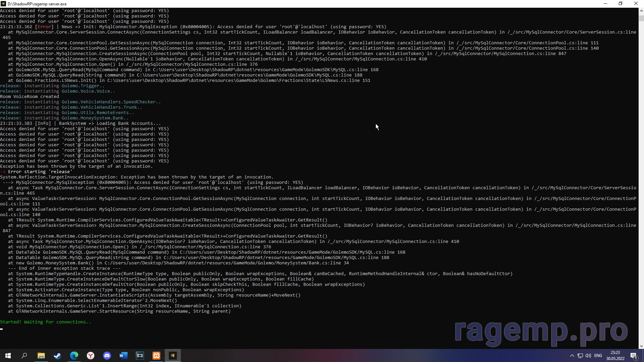Click console scrollbar up arrow
The width and height of the screenshot is (644, 362).
(641, 11)
